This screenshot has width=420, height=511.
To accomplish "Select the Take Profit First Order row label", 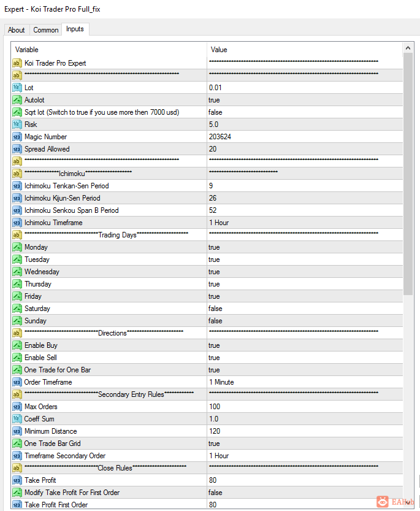I will 56,505.
